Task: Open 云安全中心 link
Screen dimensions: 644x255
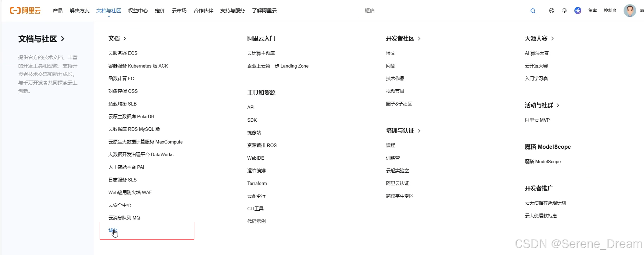Action: 120,205
